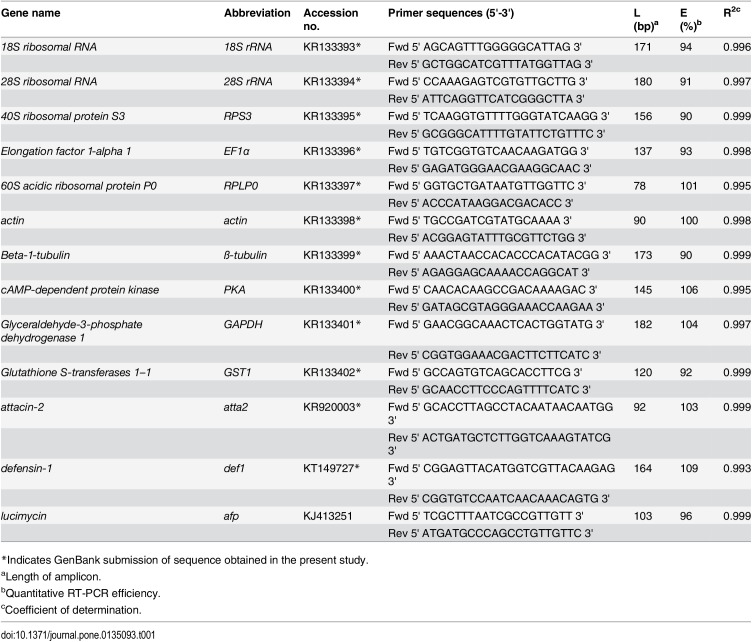Screen dimensions: 752x642
Task: Select the lucimycin reverse primer sequence
Action: click(490, 533)
